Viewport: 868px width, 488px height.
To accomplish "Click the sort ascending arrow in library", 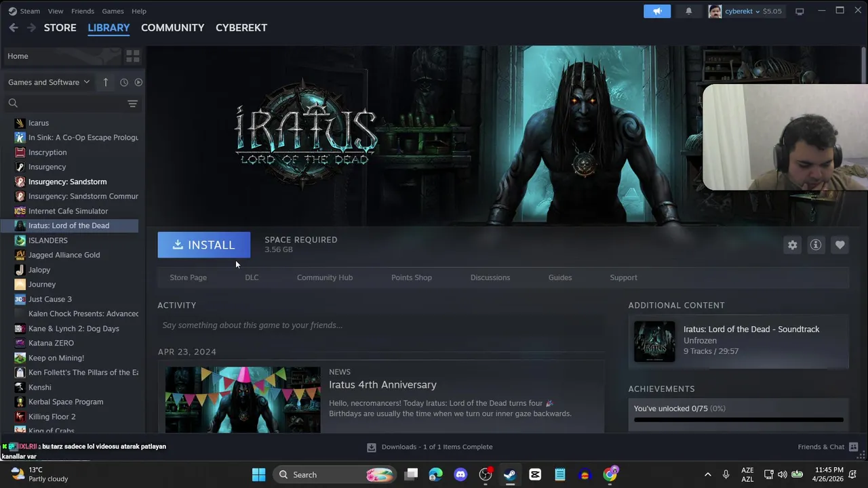I will pos(105,82).
